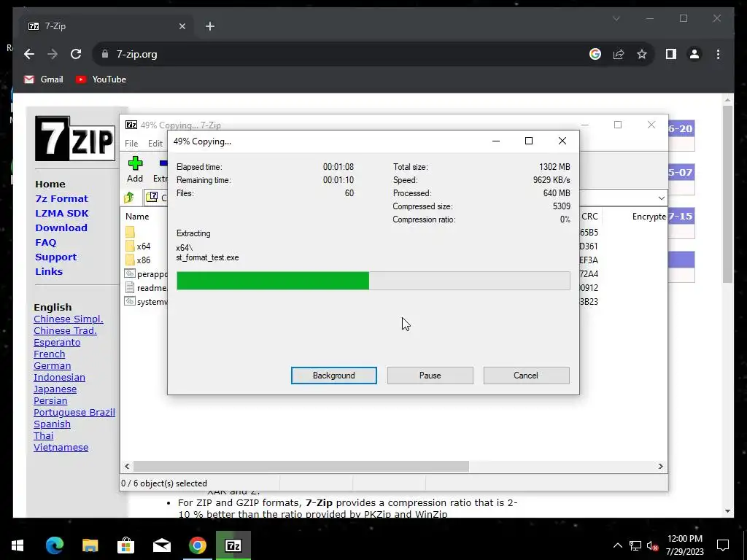Open the Home link on website
Viewport: 747px width, 560px height.
point(50,184)
